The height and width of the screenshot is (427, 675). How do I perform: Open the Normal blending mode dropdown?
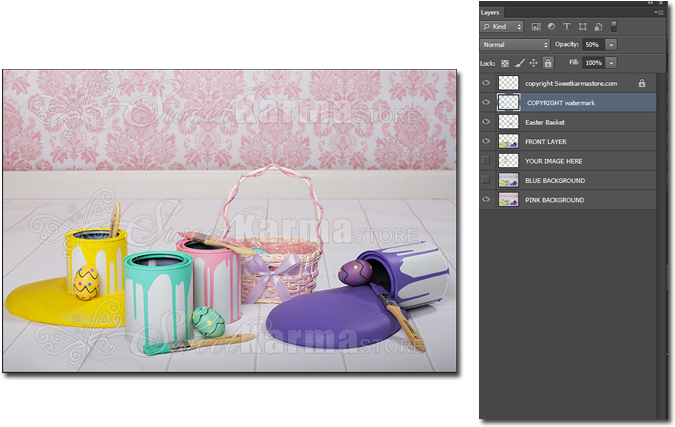coord(515,45)
